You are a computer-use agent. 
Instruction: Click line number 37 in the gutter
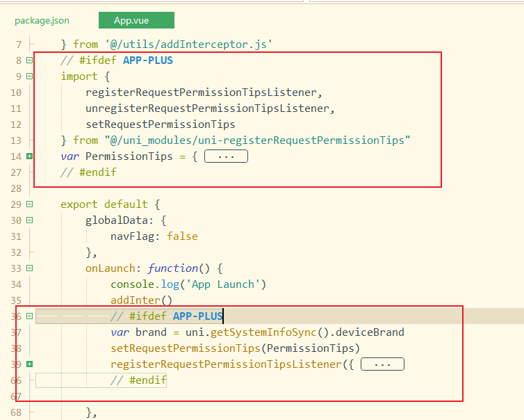tap(15, 332)
